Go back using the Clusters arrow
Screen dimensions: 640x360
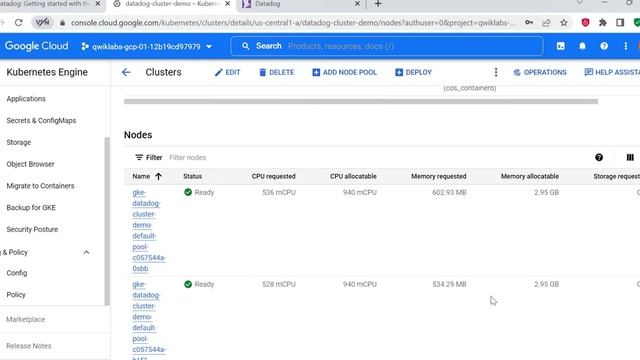coord(126,72)
